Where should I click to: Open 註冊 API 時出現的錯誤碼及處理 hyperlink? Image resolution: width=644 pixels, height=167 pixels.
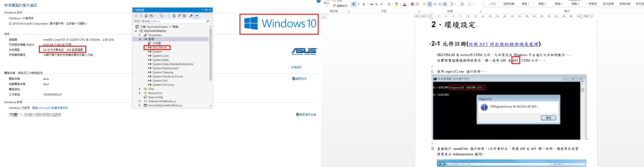[x=503, y=44]
